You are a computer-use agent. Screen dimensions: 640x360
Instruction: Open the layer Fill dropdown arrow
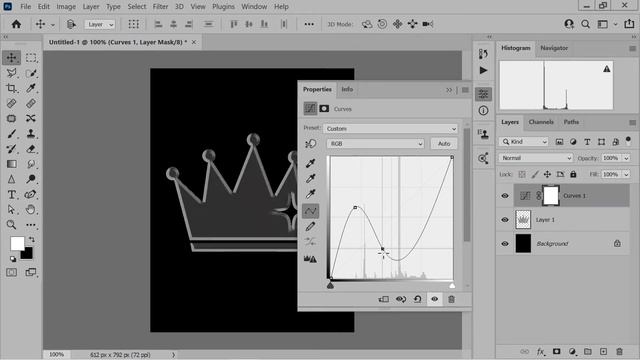(x=626, y=174)
